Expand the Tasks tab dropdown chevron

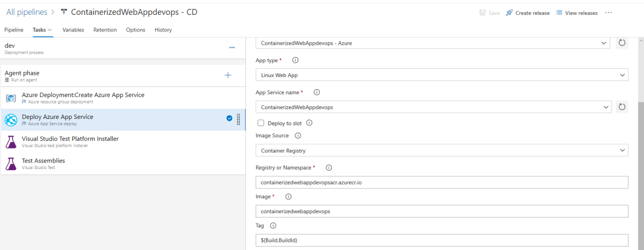pos(50,30)
